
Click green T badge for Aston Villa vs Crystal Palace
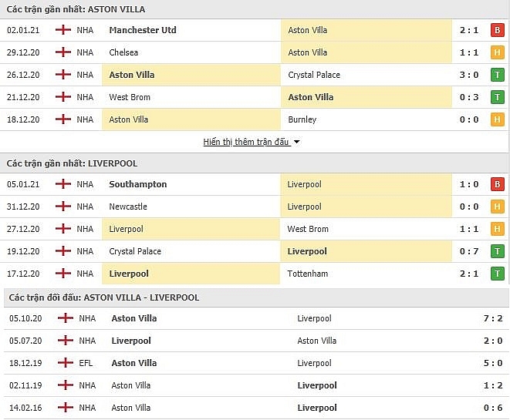[498, 75]
